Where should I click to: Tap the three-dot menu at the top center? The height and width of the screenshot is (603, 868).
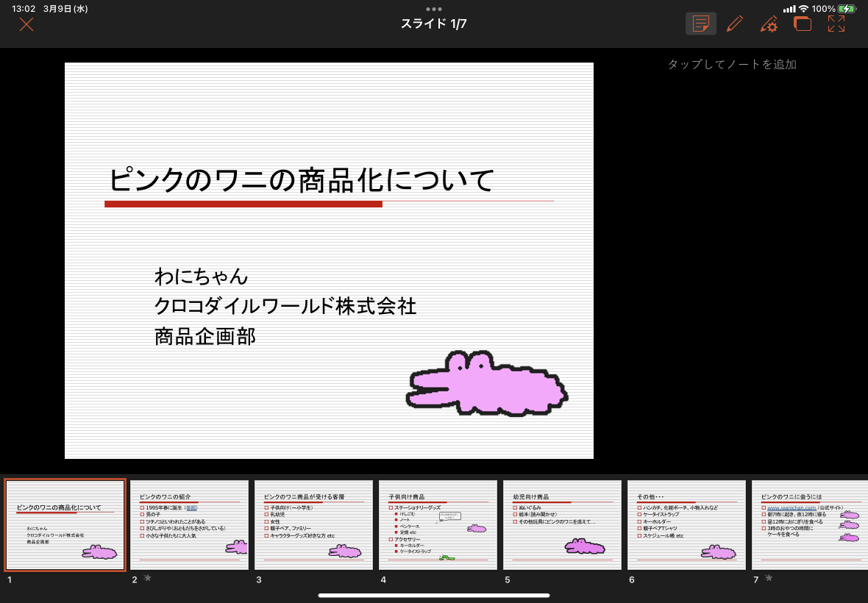[x=434, y=9]
